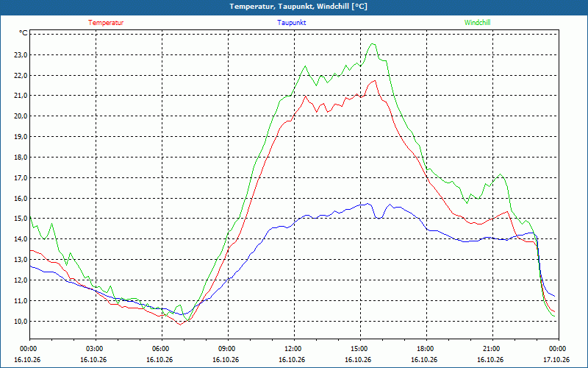This screenshot has height=368, width=588.
Task: Click the green Windchill peak above 23,0
Action: click(373, 44)
